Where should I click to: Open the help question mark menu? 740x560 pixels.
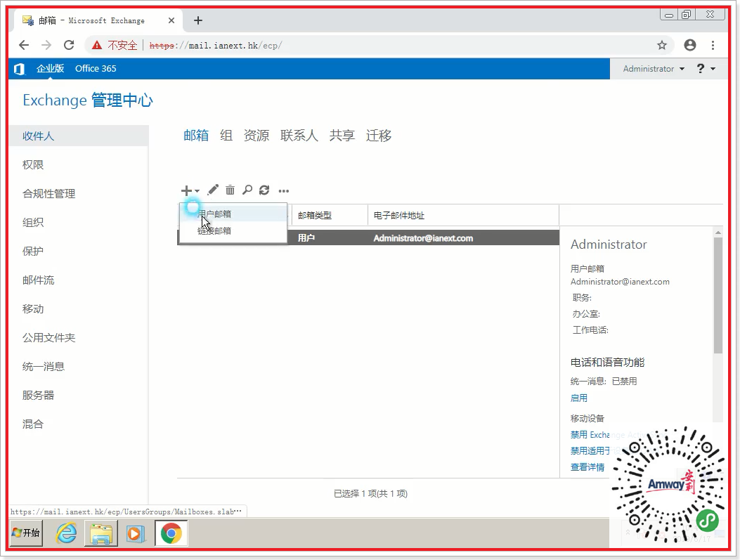tap(706, 69)
